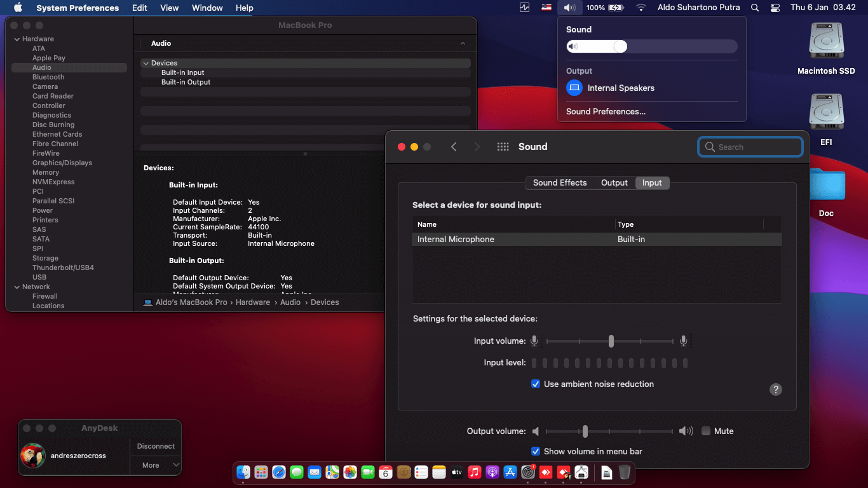
Task: Open the View menu
Action: pos(170,8)
